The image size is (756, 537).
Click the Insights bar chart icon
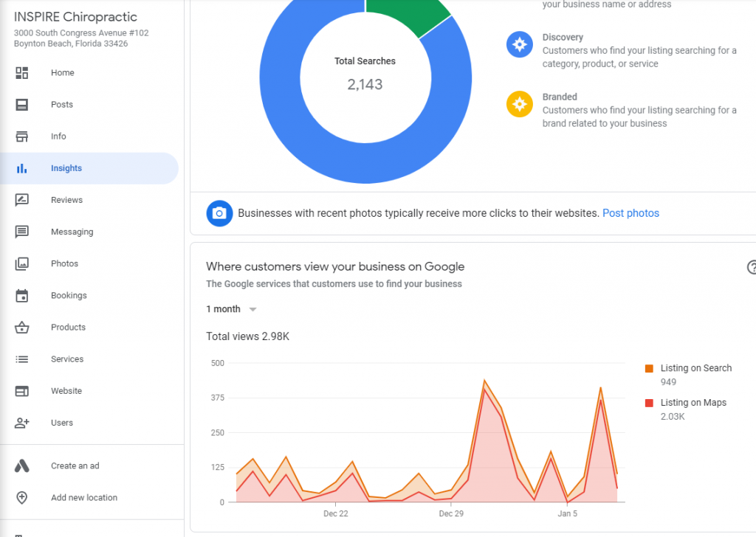point(21,168)
